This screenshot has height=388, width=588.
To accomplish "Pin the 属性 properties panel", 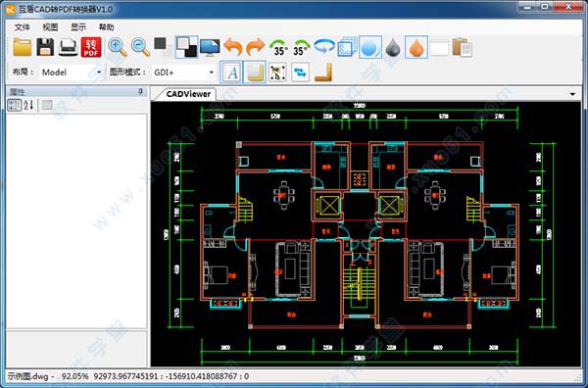I will coord(140,91).
